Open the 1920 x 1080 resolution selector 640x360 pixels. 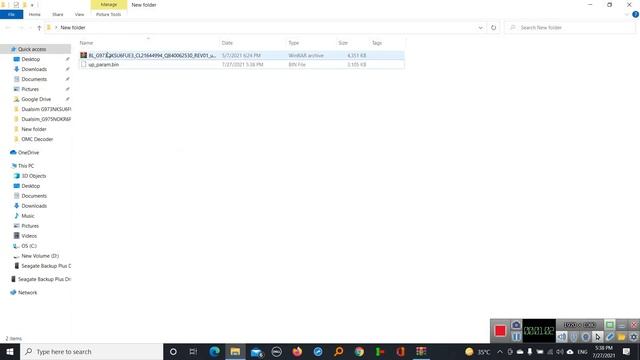580,325
